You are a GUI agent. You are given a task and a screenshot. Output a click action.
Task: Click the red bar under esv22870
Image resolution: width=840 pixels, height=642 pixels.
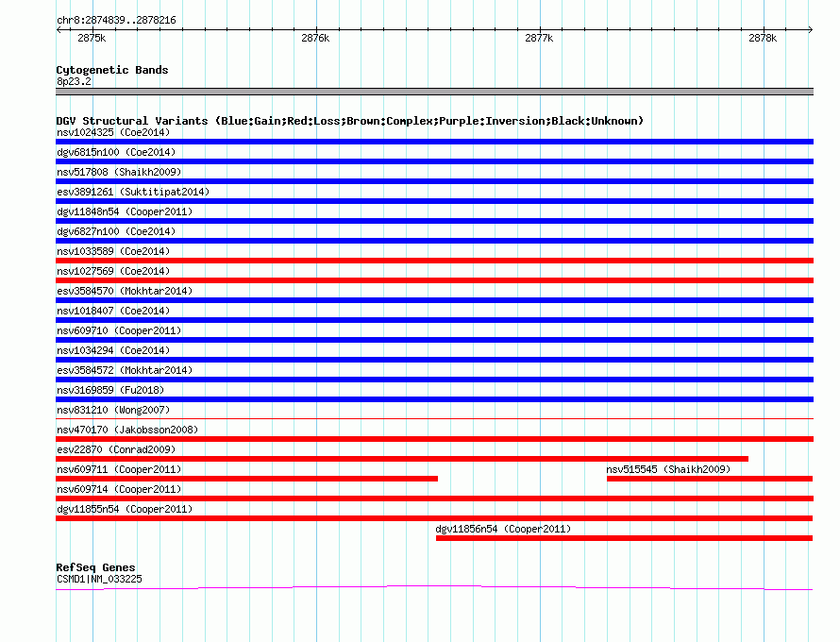[x=402, y=459]
